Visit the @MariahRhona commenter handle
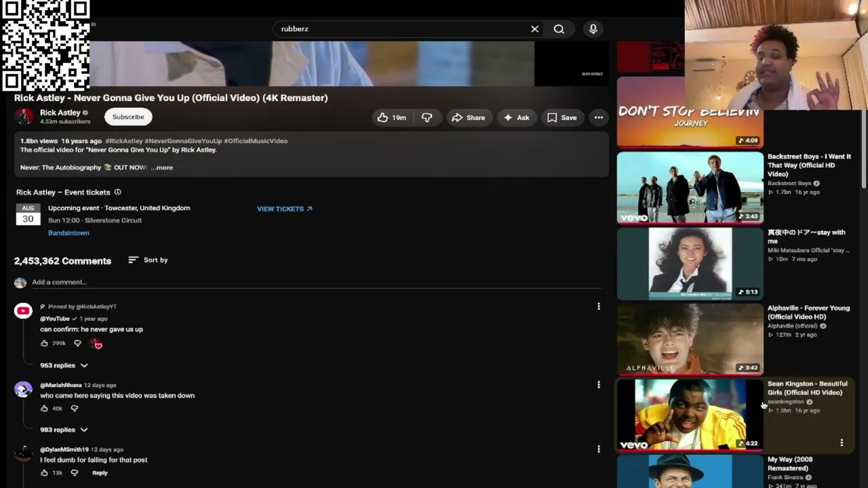This screenshot has height=488, width=868. (61, 385)
